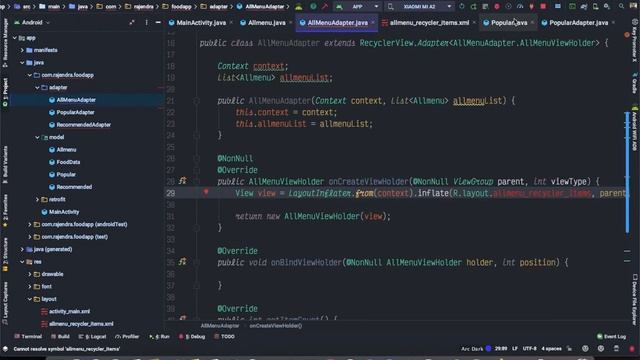Expand the manifests folder
Screen dimensions: 640x360
[22, 50]
